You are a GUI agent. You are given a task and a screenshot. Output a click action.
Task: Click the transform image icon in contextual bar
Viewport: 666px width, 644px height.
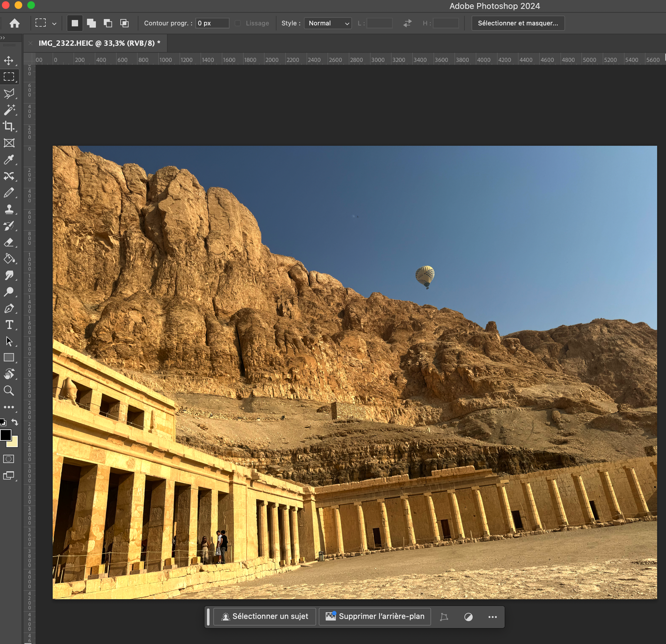coord(444,617)
